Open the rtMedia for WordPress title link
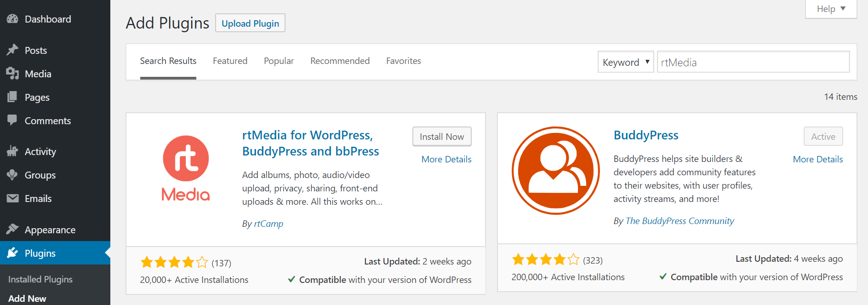868x305 pixels. [311, 143]
